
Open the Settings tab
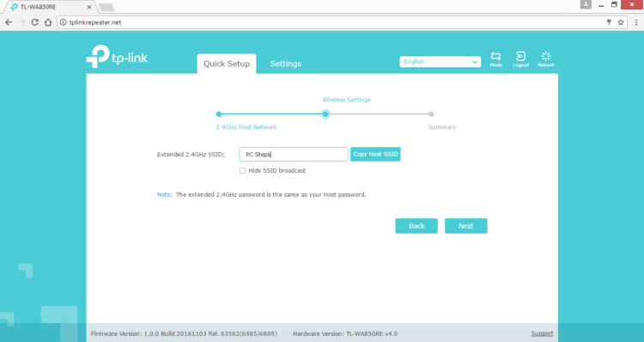click(285, 64)
